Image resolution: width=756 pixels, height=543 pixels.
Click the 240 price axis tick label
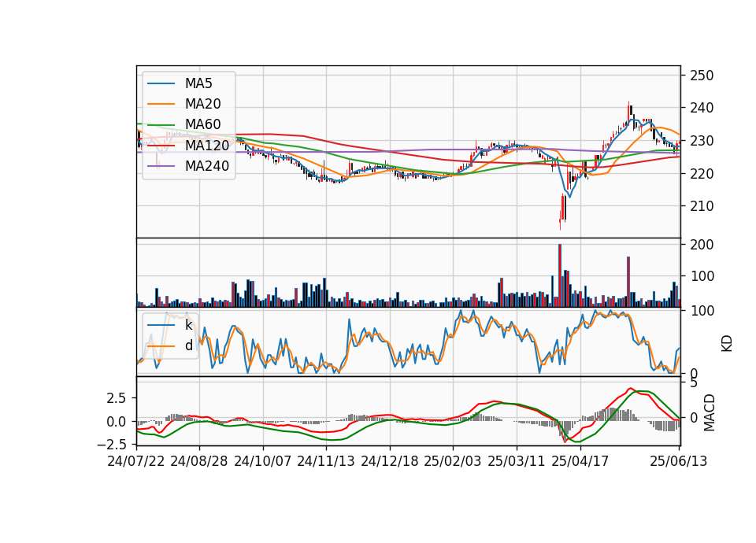(x=702, y=108)
